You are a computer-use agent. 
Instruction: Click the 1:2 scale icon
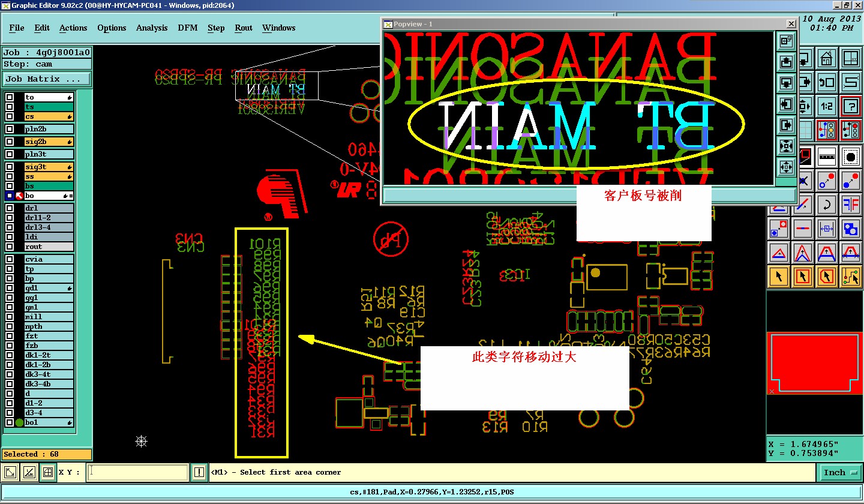[827, 107]
